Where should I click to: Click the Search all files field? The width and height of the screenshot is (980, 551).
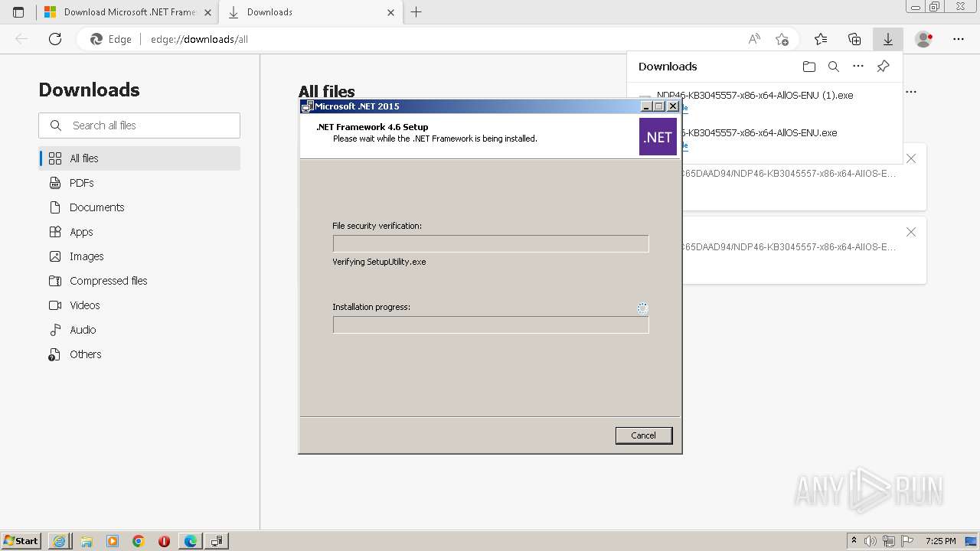click(x=139, y=126)
